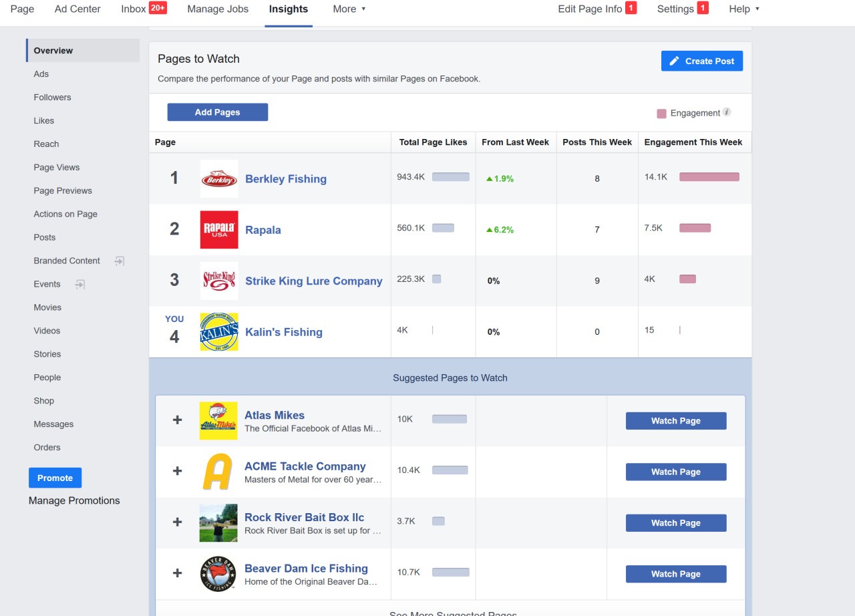Click the pink Engagement legend swatch

(x=661, y=114)
